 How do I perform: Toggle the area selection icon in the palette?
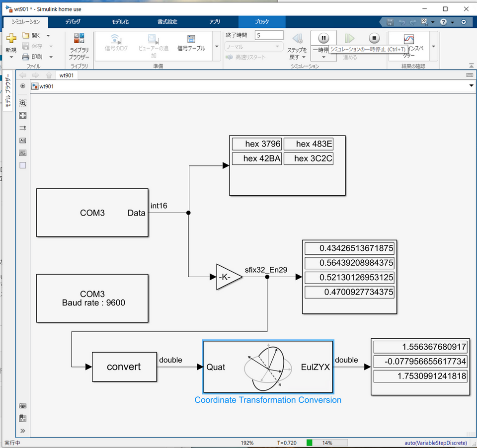coord(22,165)
